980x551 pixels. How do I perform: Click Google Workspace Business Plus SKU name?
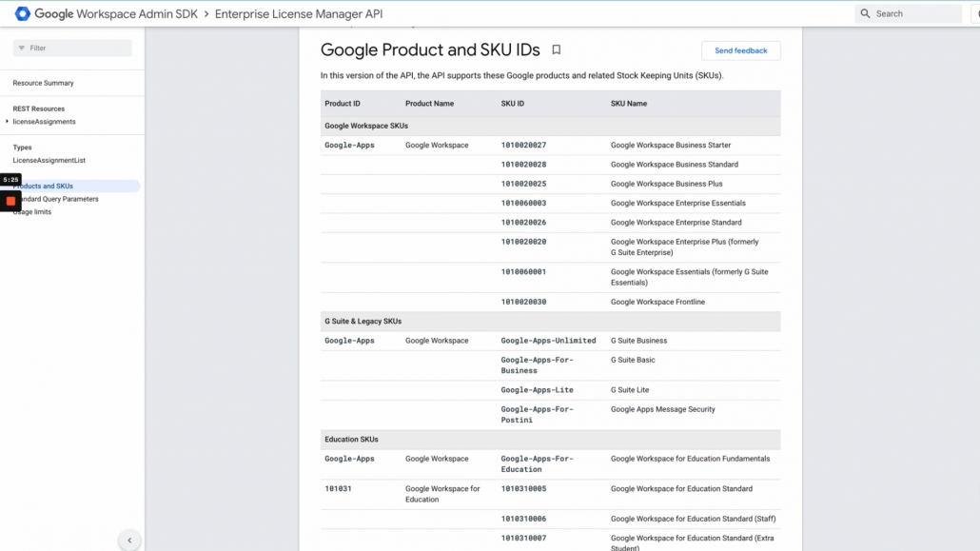[x=667, y=184]
